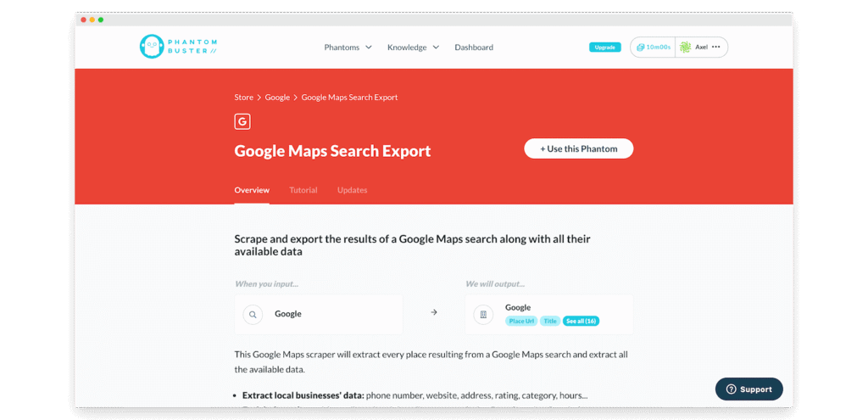Open the Dashboard page
The height and width of the screenshot is (420, 868).
click(474, 48)
